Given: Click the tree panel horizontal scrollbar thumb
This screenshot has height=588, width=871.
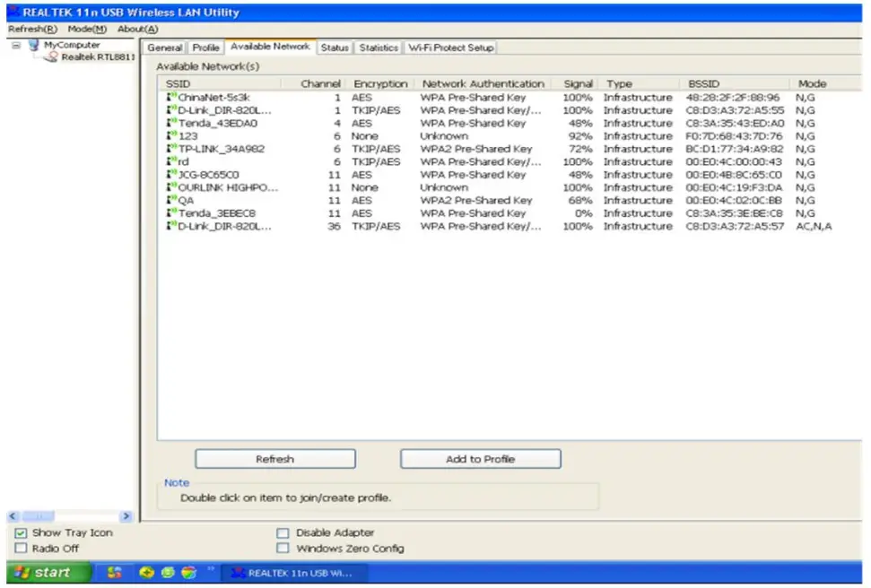Looking at the screenshot, I should coord(39,515).
